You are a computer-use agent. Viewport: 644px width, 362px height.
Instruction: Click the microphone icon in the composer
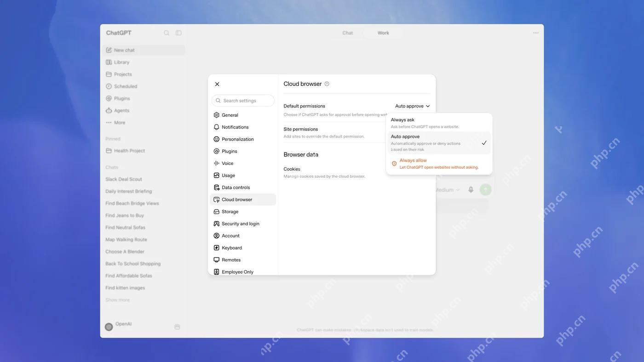click(x=471, y=190)
